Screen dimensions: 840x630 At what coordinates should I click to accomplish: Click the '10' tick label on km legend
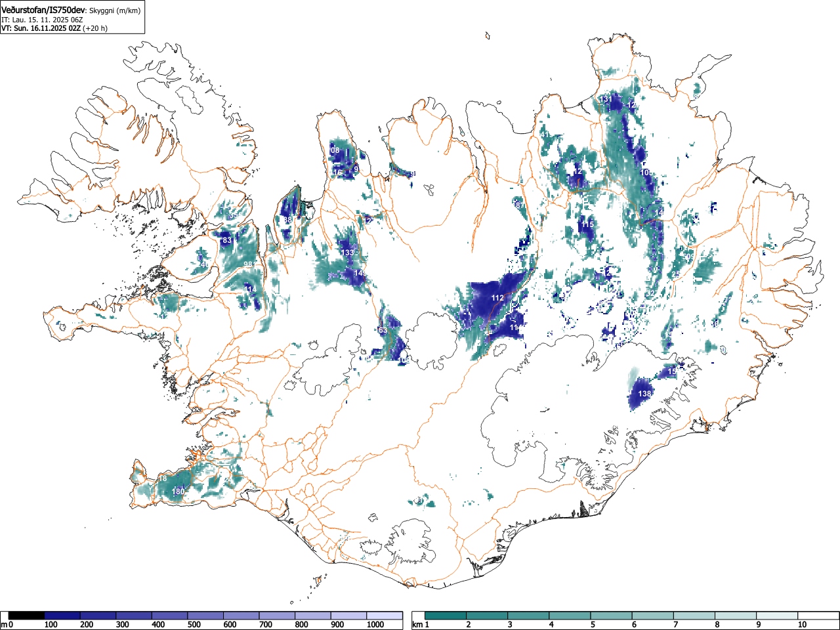tap(802, 625)
